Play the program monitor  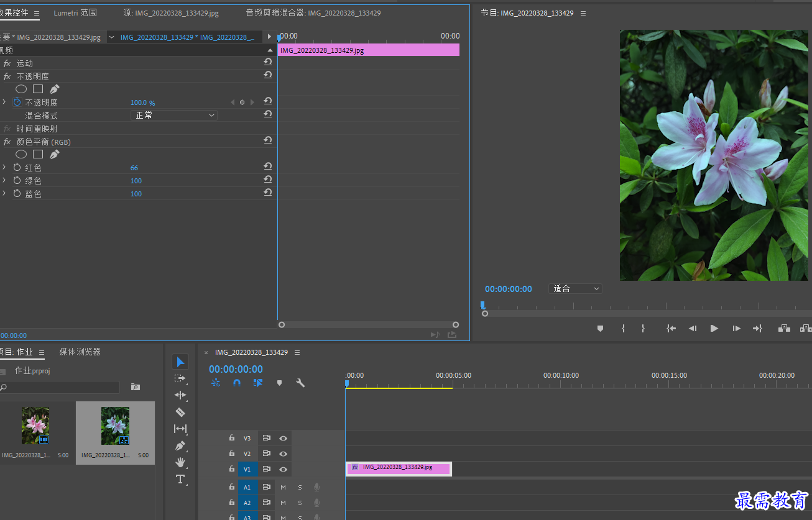(x=714, y=329)
